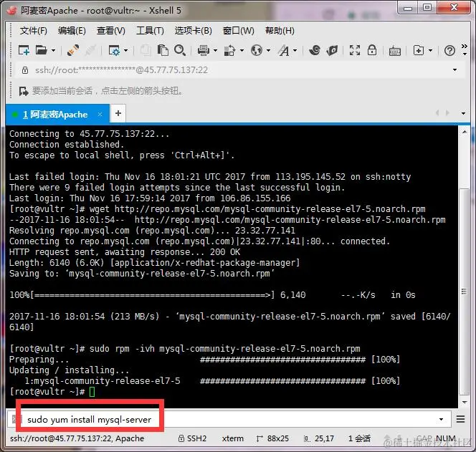Click the Xshell title bar app icon

click(x=12, y=10)
